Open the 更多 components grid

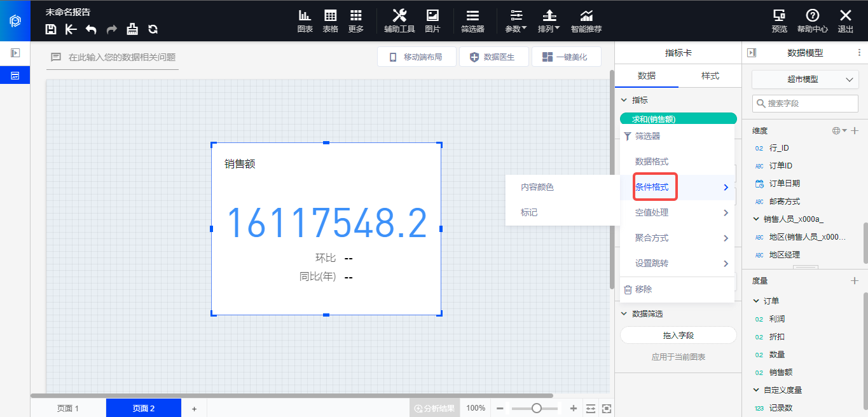pyautogui.click(x=356, y=21)
